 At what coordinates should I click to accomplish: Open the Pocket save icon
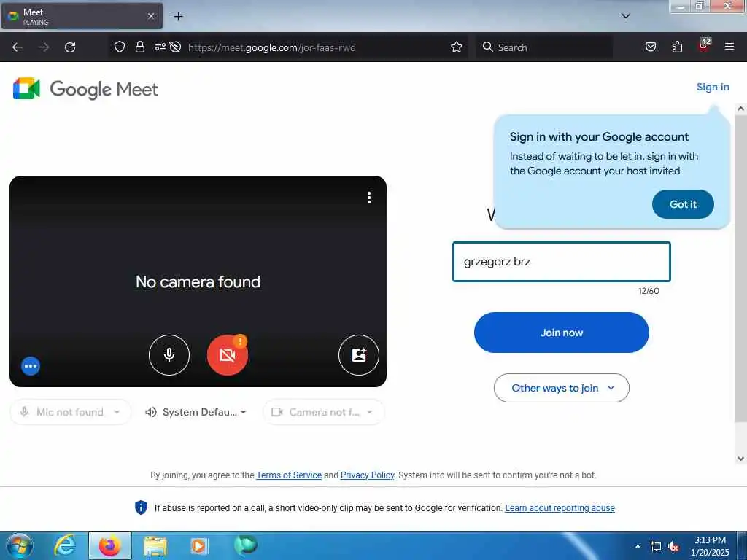point(650,47)
